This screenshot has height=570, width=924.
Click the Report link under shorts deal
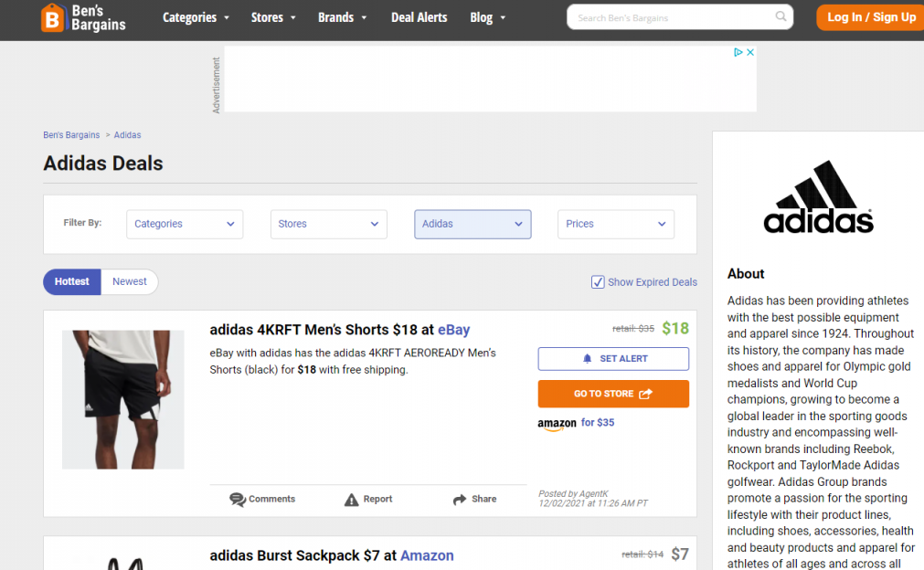point(368,500)
